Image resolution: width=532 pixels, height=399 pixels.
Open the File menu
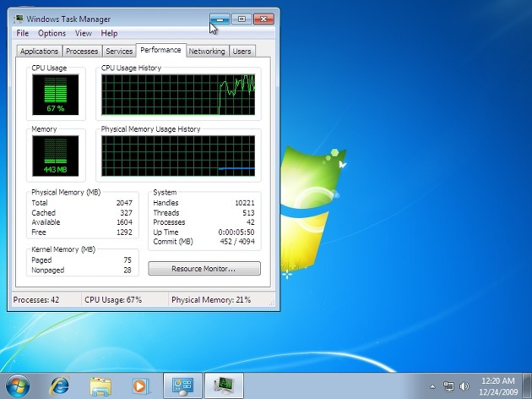coord(23,33)
